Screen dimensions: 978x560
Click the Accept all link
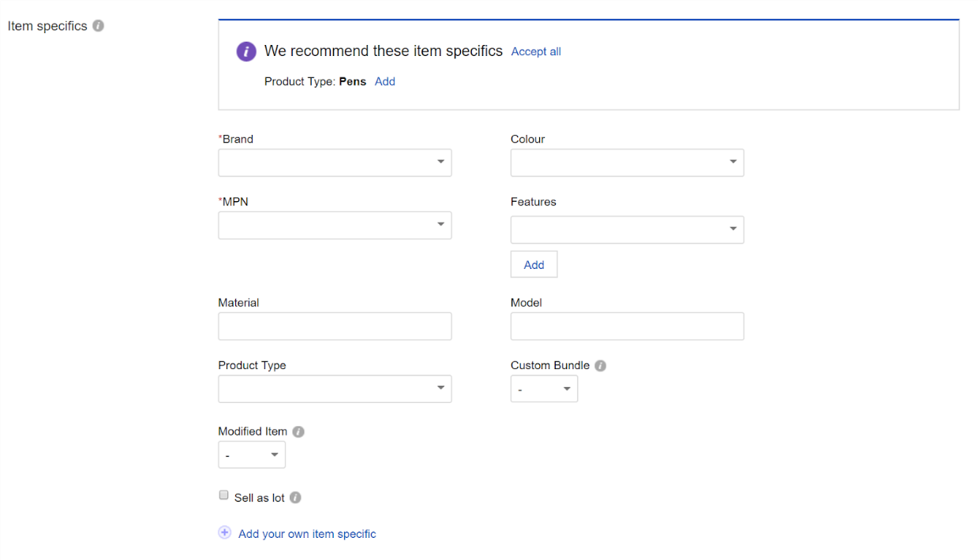(536, 52)
